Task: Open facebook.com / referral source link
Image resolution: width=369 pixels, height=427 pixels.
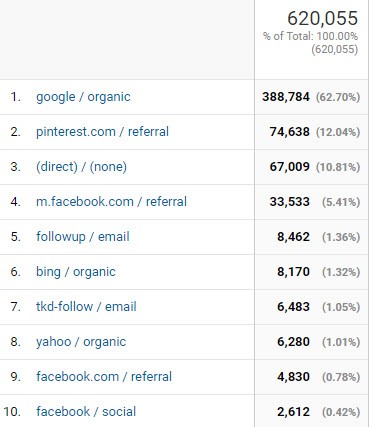Action: click(104, 377)
